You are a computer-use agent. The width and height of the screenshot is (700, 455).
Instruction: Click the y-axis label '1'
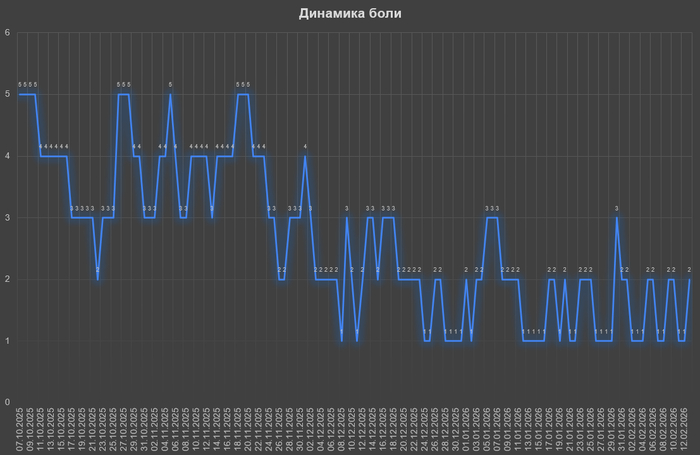coord(7,341)
